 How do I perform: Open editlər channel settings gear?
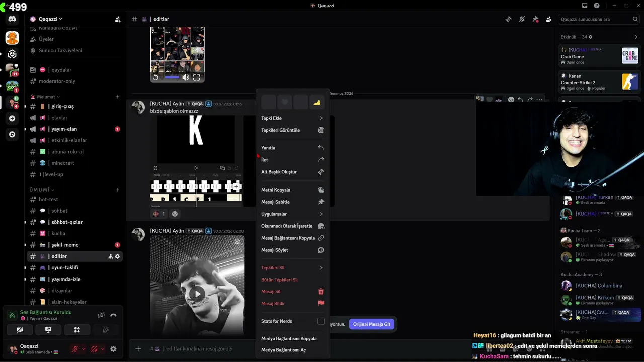pyautogui.click(x=118, y=256)
